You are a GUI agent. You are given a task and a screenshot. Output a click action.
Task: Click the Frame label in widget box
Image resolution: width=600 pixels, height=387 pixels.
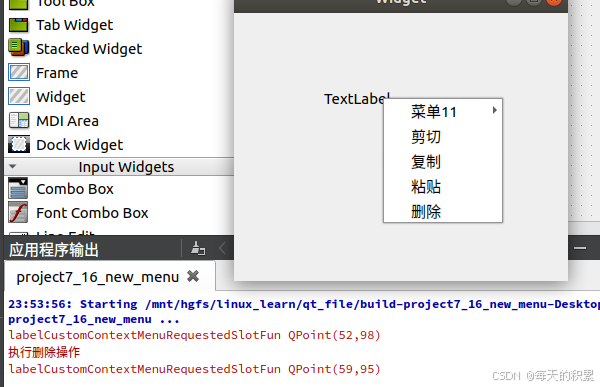coord(57,73)
